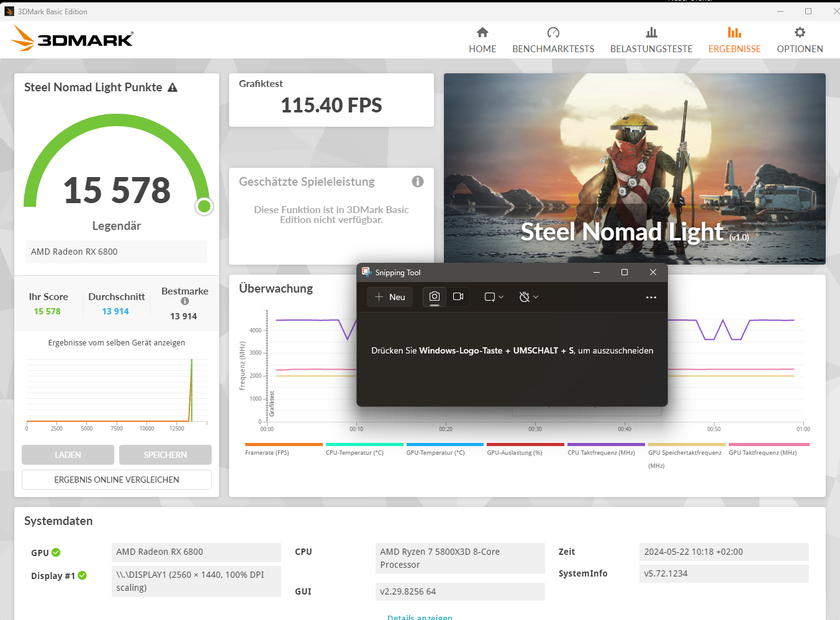Image resolution: width=840 pixels, height=620 pixels.
Task: Click Snipping Tool app icon in title bar
Action: 367,272
